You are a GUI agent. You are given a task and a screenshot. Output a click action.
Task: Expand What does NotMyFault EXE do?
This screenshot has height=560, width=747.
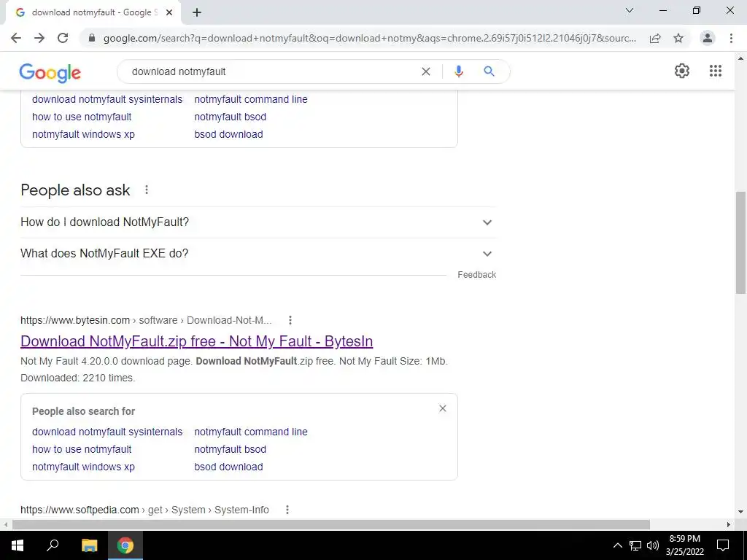pyautogui.click(x=258, y=253)
